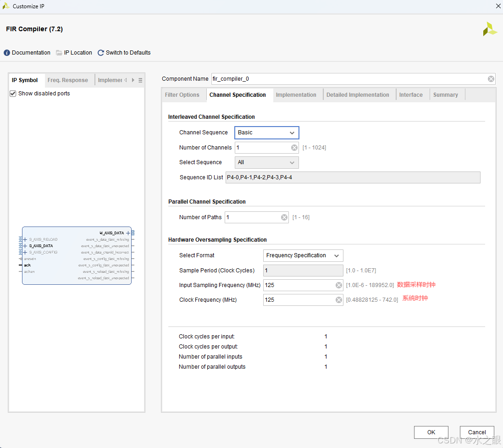This screenshot has width=503, height=448.
Task: Click the Sample Period (Clock Cycles) field
Action: 303,271
